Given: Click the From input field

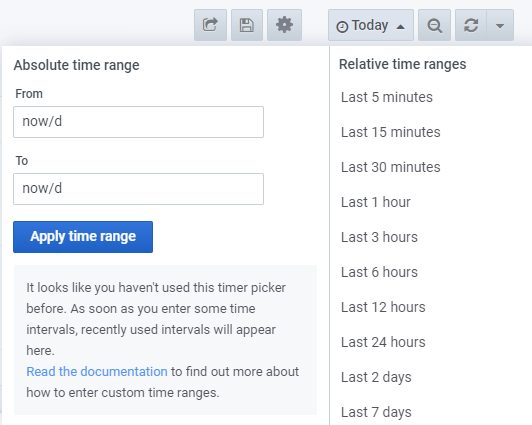Looking at the screenshot, I should tap(138, 122).
